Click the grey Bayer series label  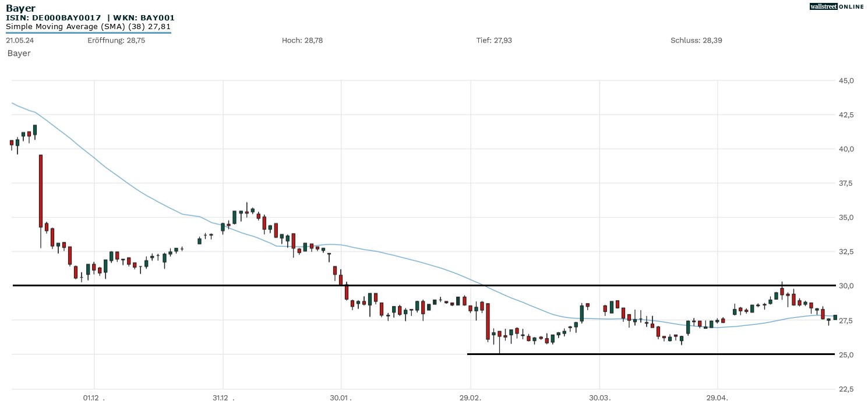pos(19,53)
